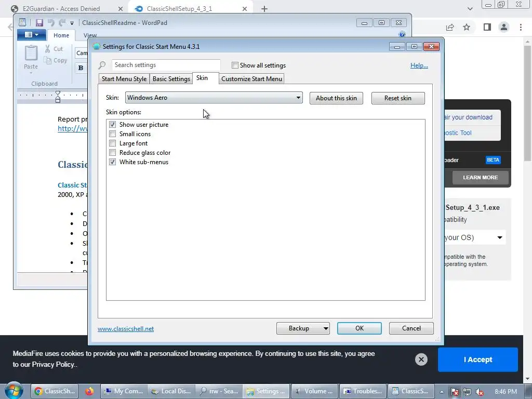Expand the OS selection dropdown on MediaFire page
This screenshot has height=399, width=532.
(499, 237)
